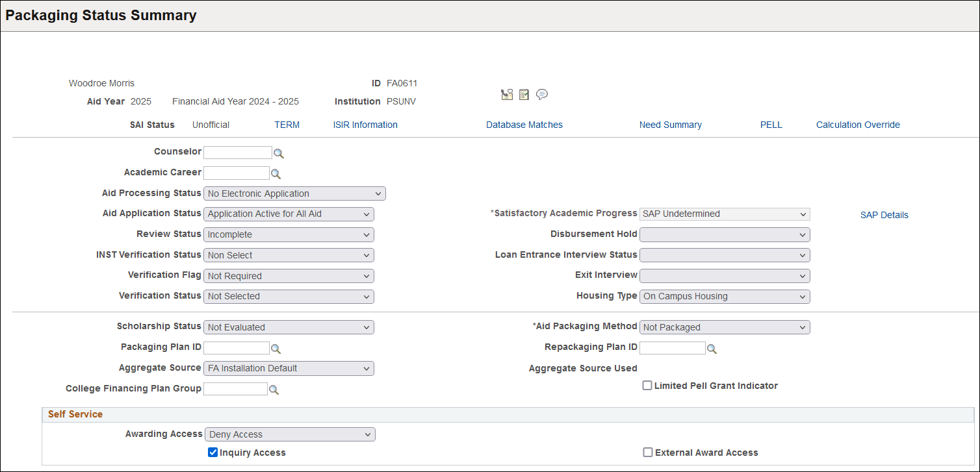This screenshot has height=472, width=980.
Task: Open the TERM link
Action: (287, 125)
